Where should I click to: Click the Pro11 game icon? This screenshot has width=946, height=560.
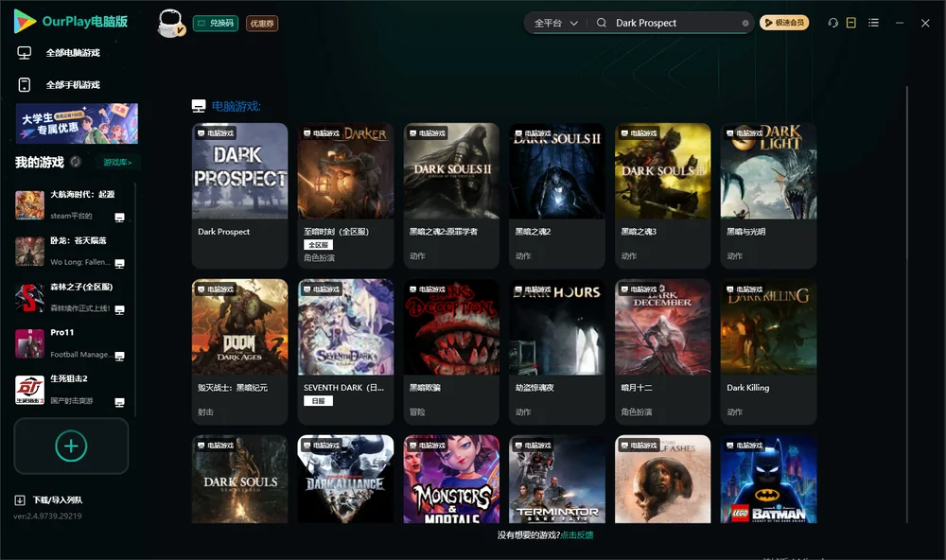[29, 344]
